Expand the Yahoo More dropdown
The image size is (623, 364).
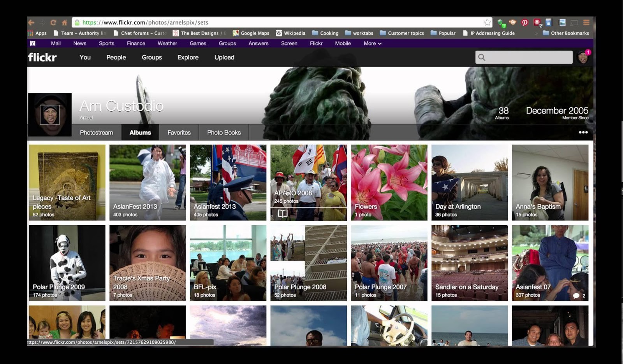[x=372, y=44]
